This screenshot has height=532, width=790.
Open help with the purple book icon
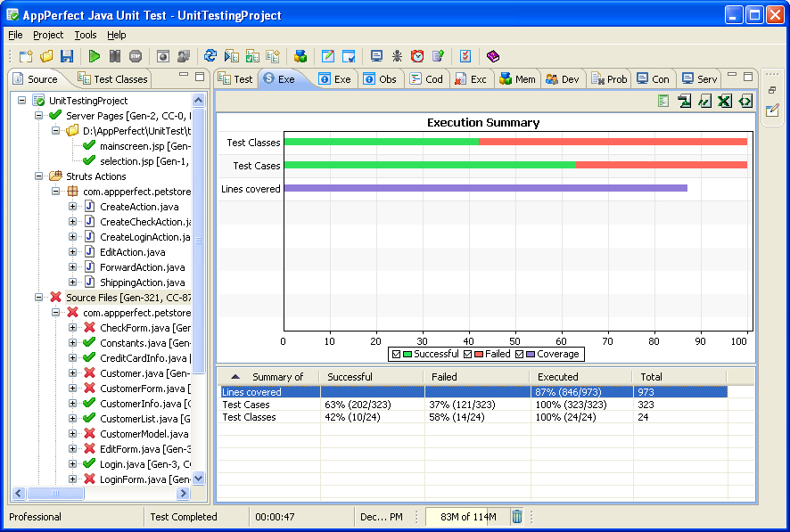tap(493, 56)
